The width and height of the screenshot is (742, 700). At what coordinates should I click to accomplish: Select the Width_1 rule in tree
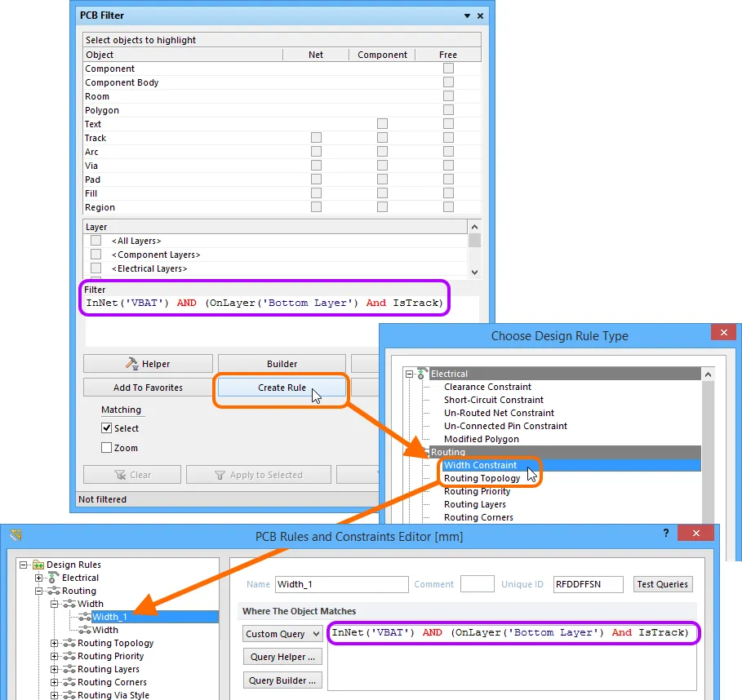(109, 617)
